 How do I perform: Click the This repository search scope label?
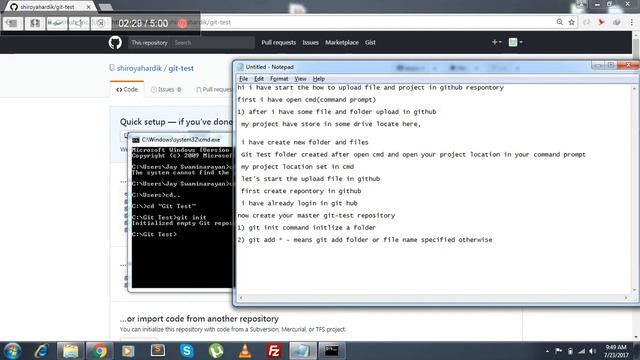(x=149, y=42)
